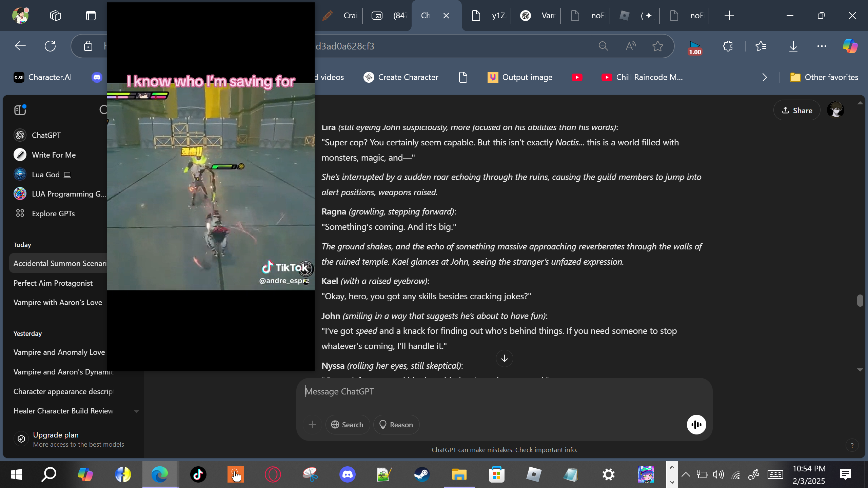
Task: Open a new browser tab
Action: click(729, 16)
